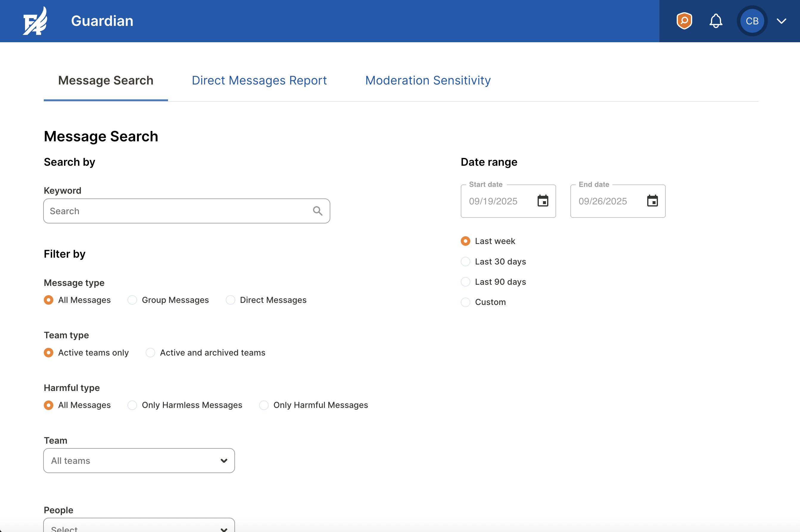This screenshot has height=532, width=800.
Task: Expand the account menu chevron
Action: (x=781, y=21)
